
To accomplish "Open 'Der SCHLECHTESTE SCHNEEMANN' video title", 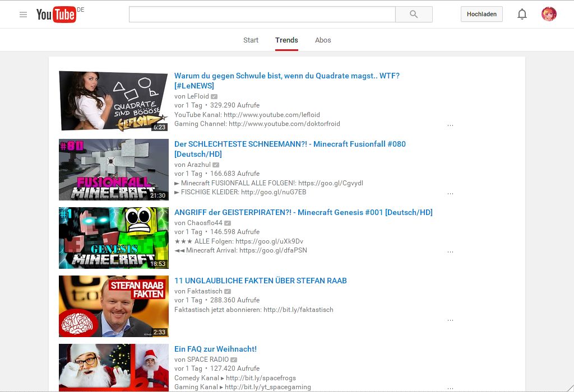I will click(290, 149).
